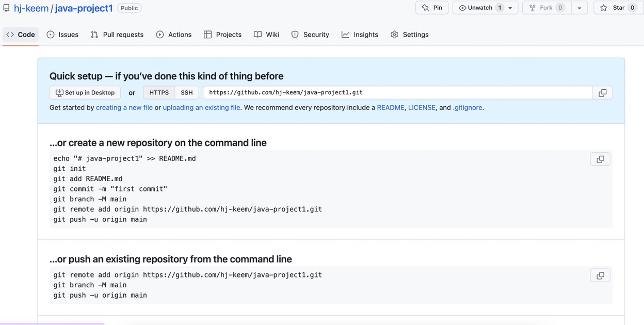Copy the new repository command block

600,159
